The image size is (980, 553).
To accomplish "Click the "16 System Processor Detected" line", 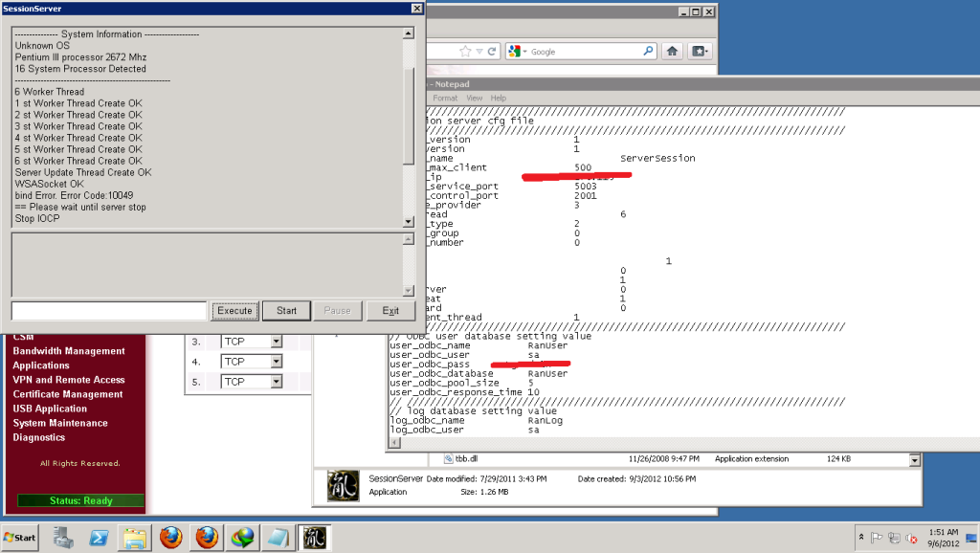I will pos(80,69).
